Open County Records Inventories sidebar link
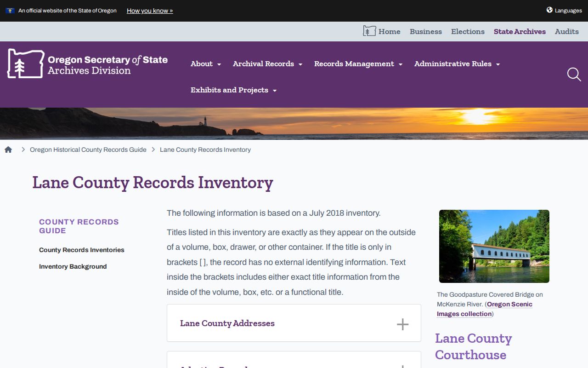This screenshot has height=368, width=588. click(x=82, y=250)
